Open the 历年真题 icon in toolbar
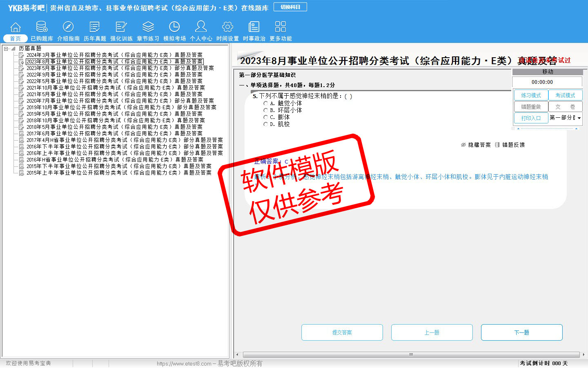This screenshot has width=588, height=368. click(95, 27)
